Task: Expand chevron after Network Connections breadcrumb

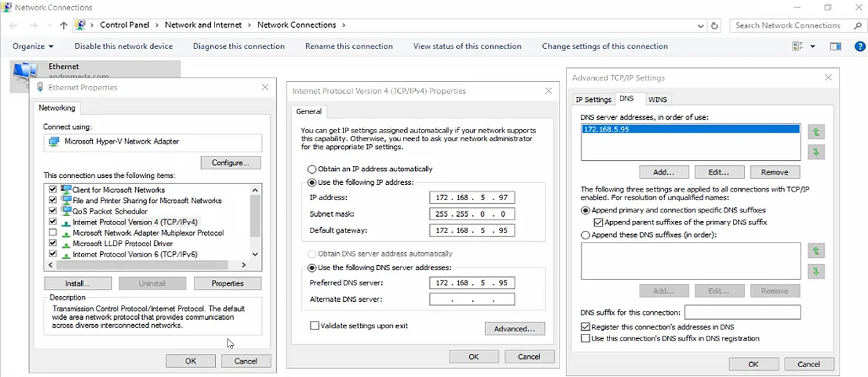Action: [x=344, y=25]
